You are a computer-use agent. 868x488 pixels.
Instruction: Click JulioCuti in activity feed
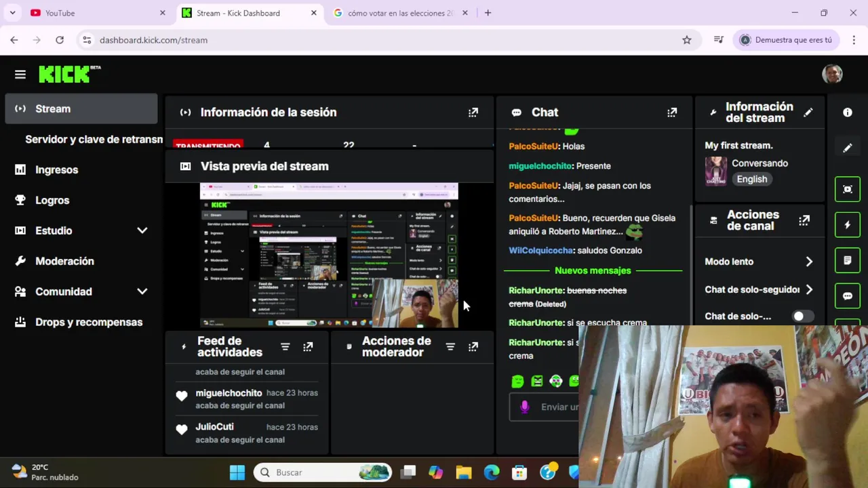click(x=214, y=427)
